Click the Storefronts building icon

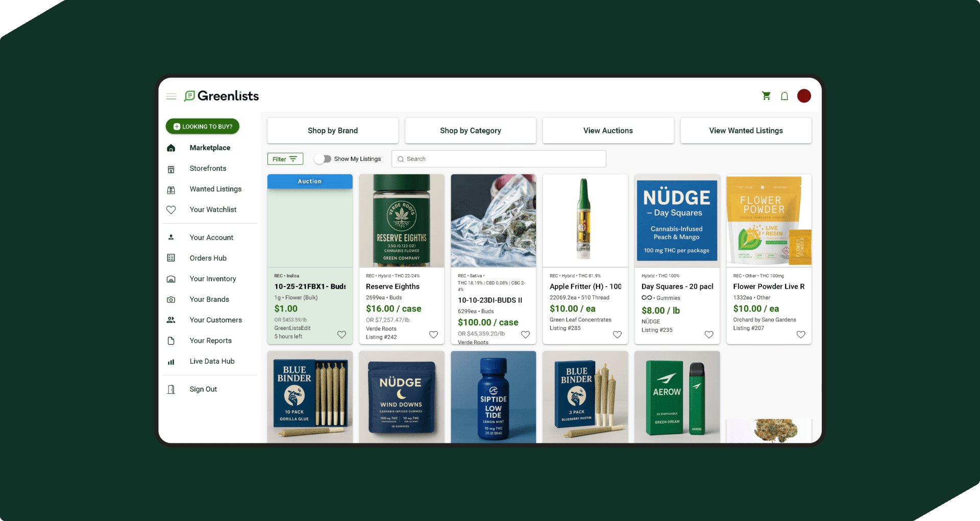(x=171, y=169)
